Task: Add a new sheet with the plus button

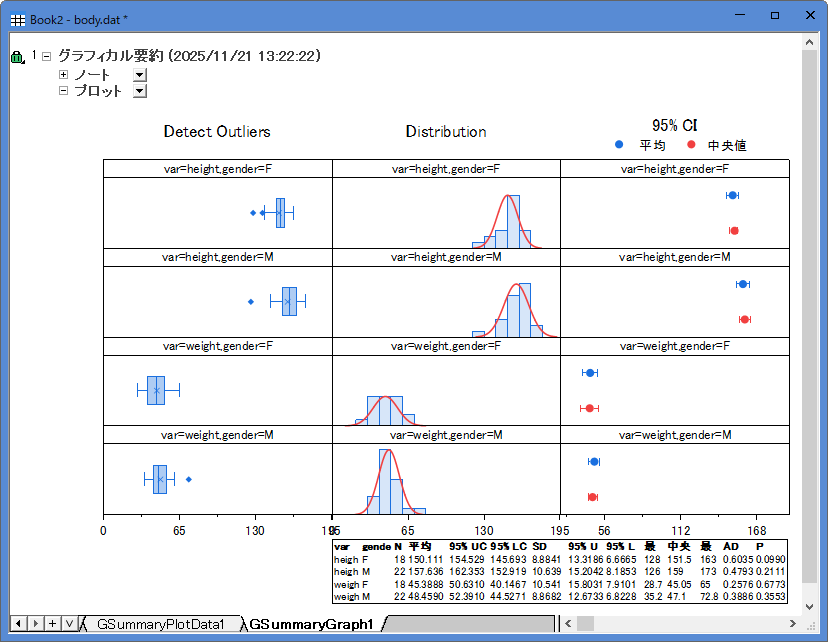Action: tap(52, 623)
